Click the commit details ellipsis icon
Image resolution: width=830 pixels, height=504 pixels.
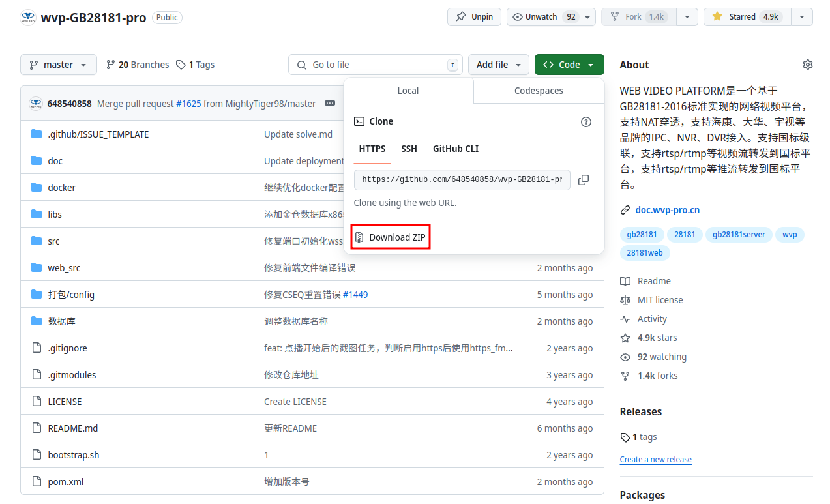330,104
